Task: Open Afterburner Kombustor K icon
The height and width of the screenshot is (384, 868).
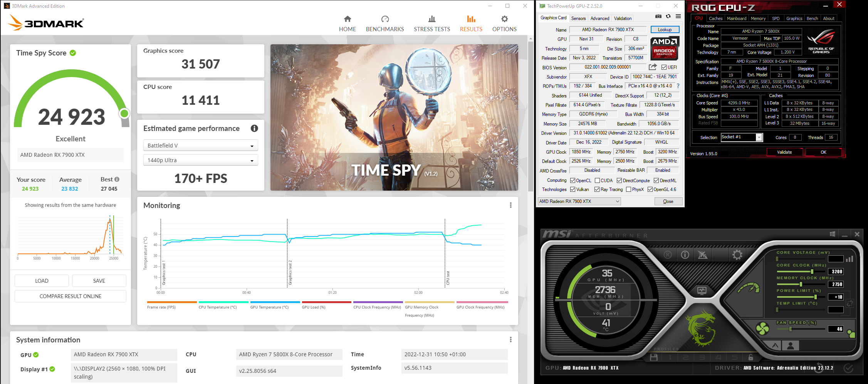Action: [x=668, y=255]
